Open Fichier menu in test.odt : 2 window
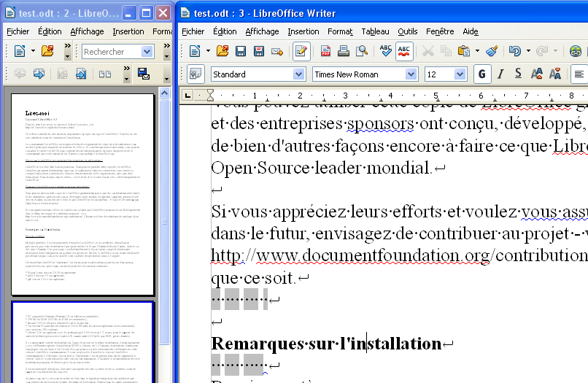 [18, 31]
